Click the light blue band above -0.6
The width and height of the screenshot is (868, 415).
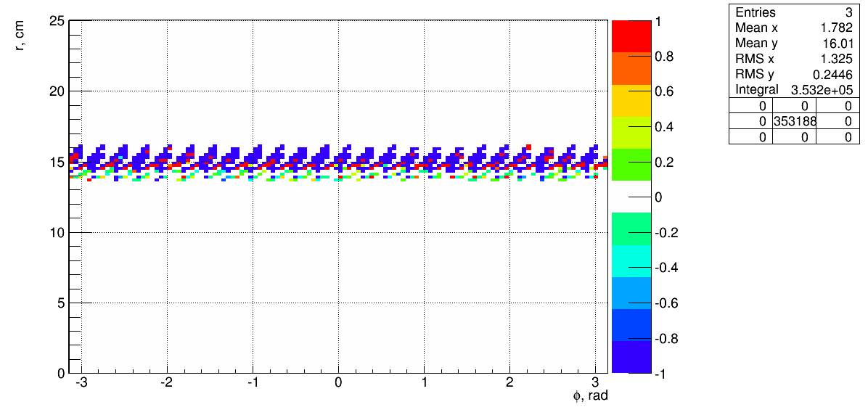click(x=631, y=293)
